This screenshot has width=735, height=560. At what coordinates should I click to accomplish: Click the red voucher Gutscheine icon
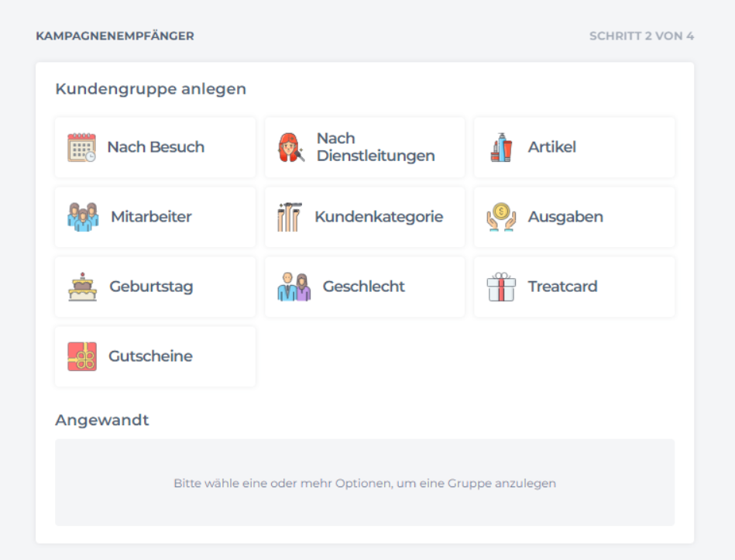82,356
